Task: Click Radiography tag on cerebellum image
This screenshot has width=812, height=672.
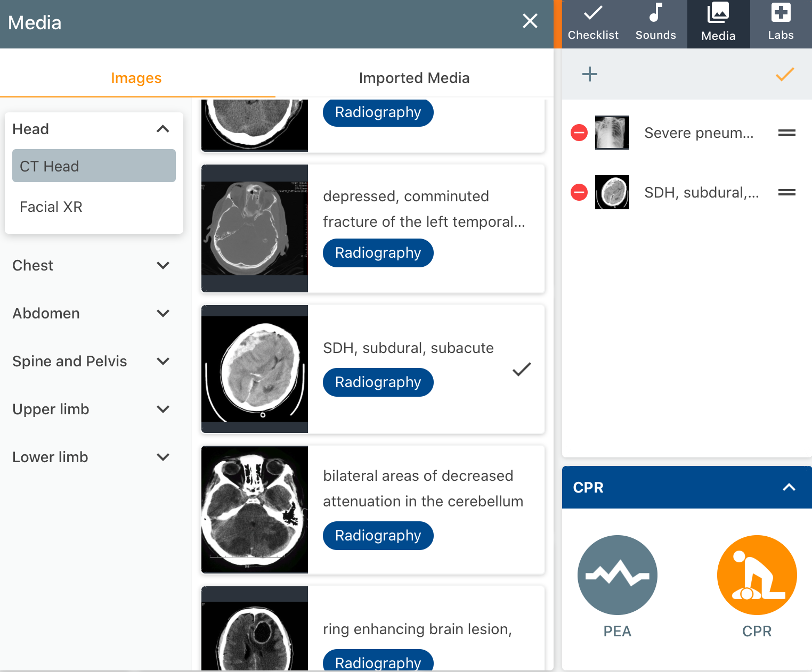Action: pos(378,535)
